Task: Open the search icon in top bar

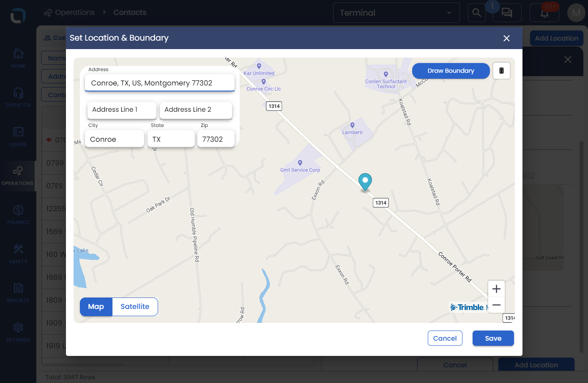Action: click(477, 13)
